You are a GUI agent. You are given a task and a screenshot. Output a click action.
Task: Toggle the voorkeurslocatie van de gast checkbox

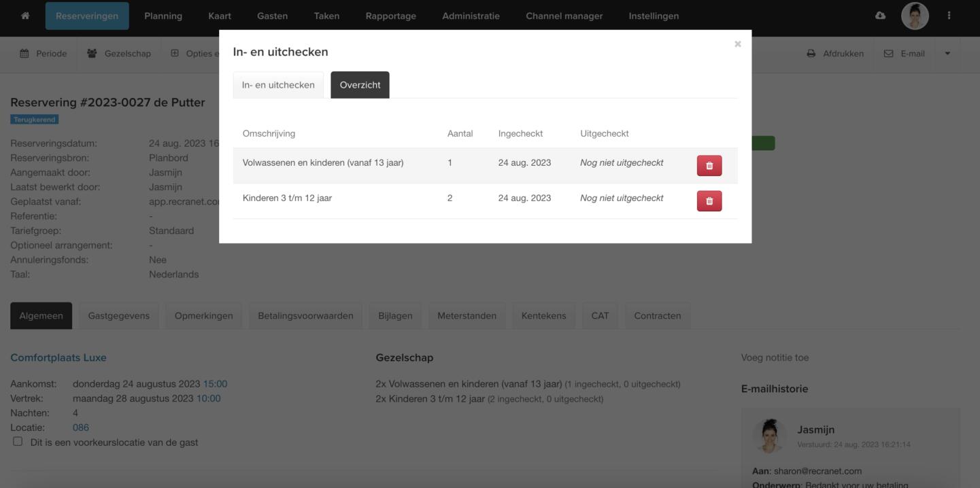(18, 442)
